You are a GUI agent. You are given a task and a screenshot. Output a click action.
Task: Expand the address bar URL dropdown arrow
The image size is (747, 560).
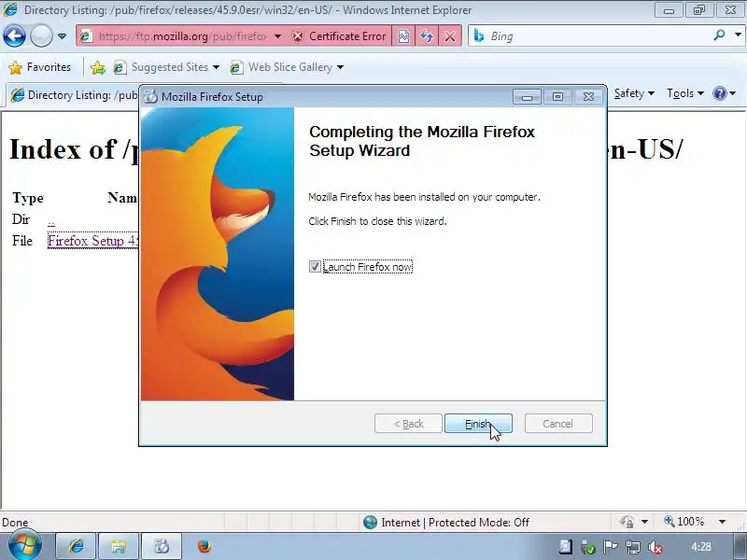point(277,36)
